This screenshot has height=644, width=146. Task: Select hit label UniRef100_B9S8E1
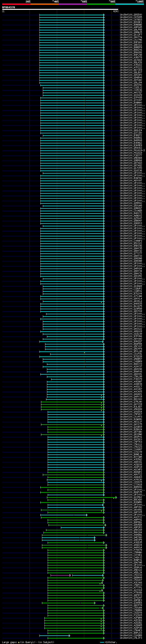[x=131, y=22]
